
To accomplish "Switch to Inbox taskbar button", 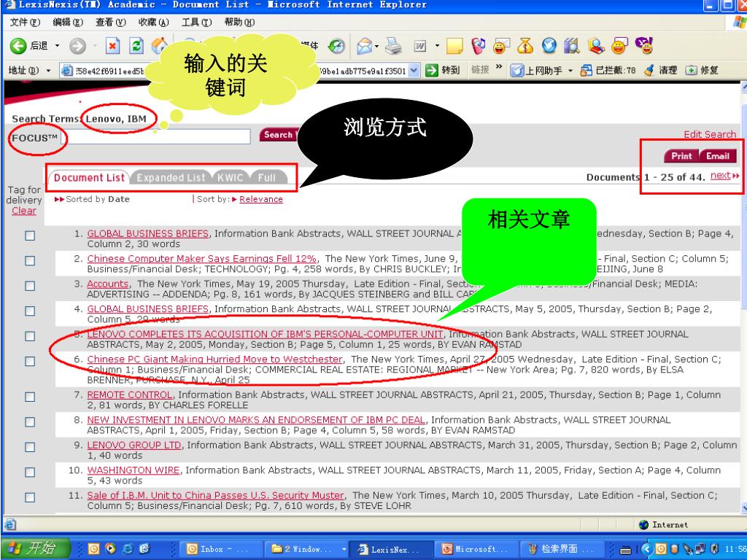I will (220, 549).
